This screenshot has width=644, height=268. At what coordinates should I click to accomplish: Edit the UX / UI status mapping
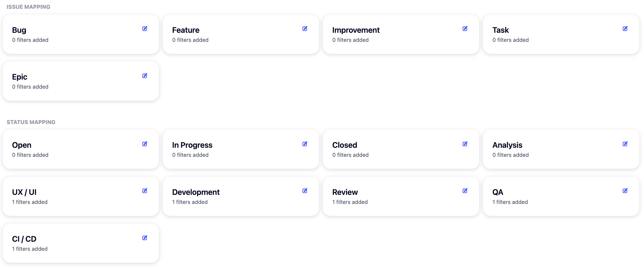(145, 191)
